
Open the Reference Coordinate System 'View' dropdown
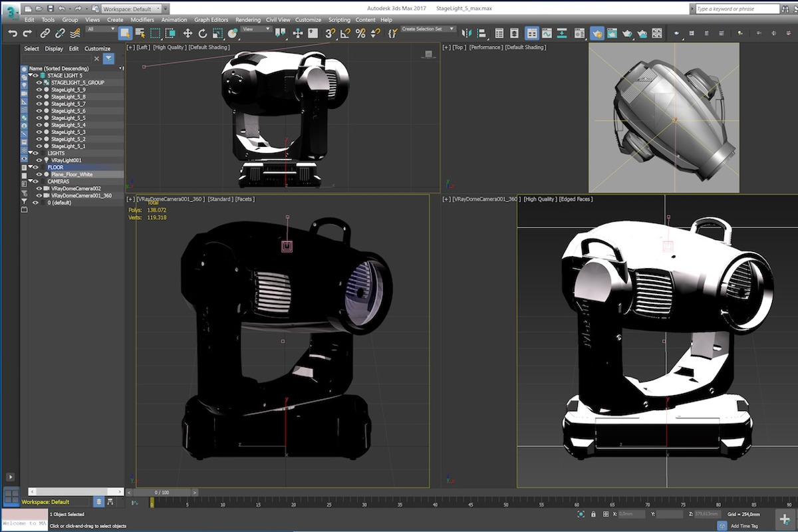click(x=256, y=29)
